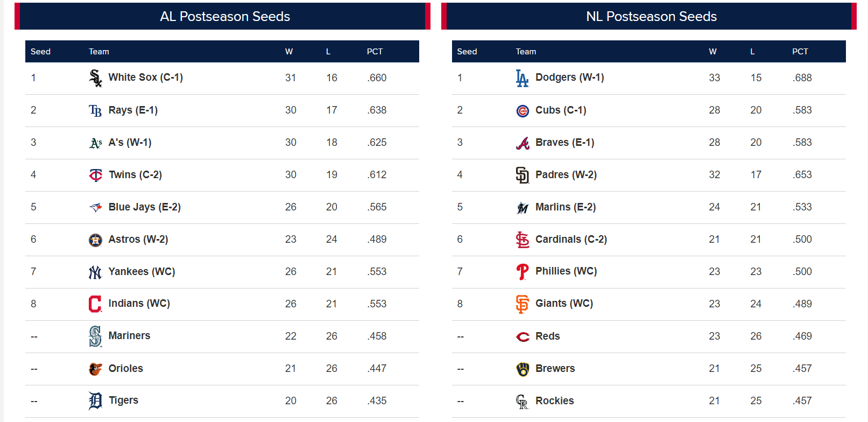This screenshot has width=868, height=422.
Task: Click the Mariners team name
Action: pyautogui.click(x=129, y=335)
